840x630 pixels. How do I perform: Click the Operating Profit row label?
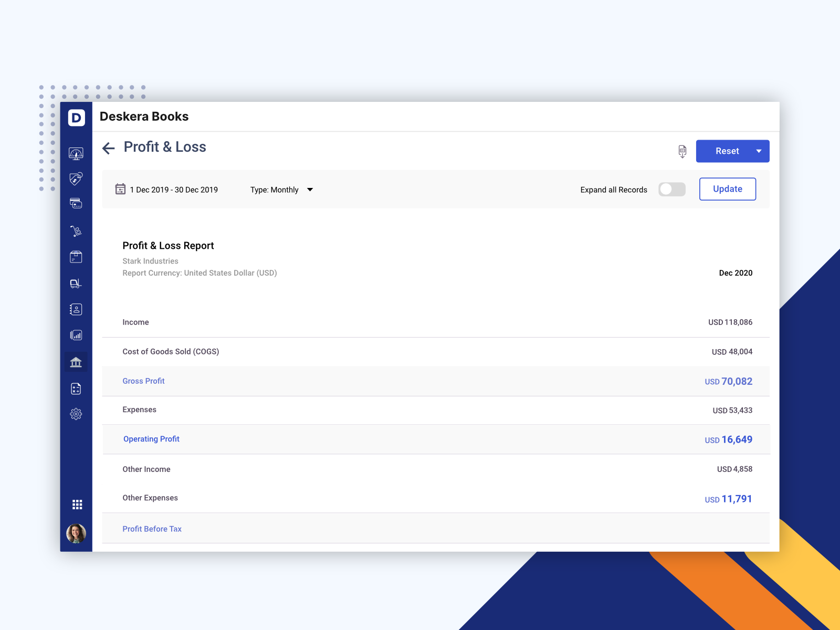(151, 439)
